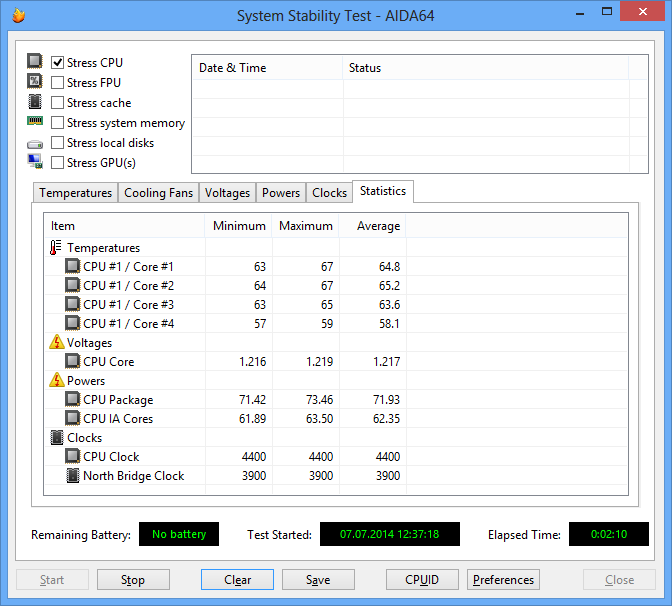Viewport: 672px width, 606px height.
Task: Click the elapsed time '0:02:10'
Action: click(609, 534)
